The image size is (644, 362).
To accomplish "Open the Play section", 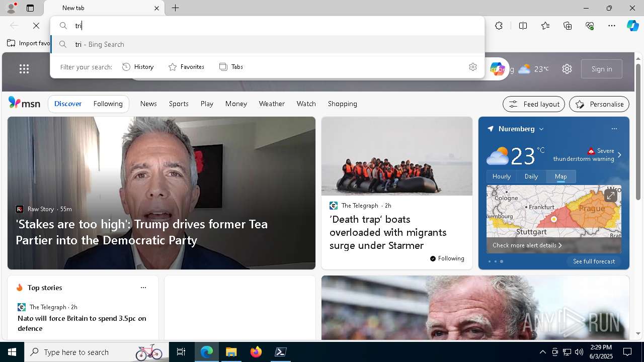I will pos(207,104).
